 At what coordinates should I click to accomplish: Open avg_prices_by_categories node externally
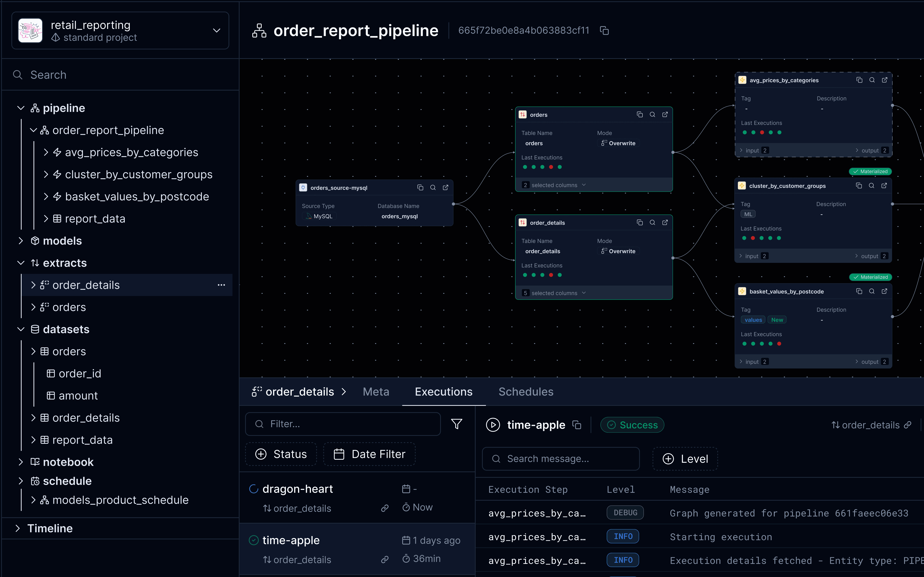click(x=884, y=80)
